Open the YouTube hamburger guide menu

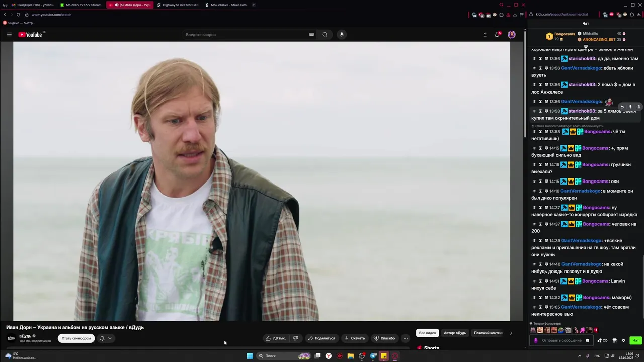pyautogui.click(x=9, y=35)
